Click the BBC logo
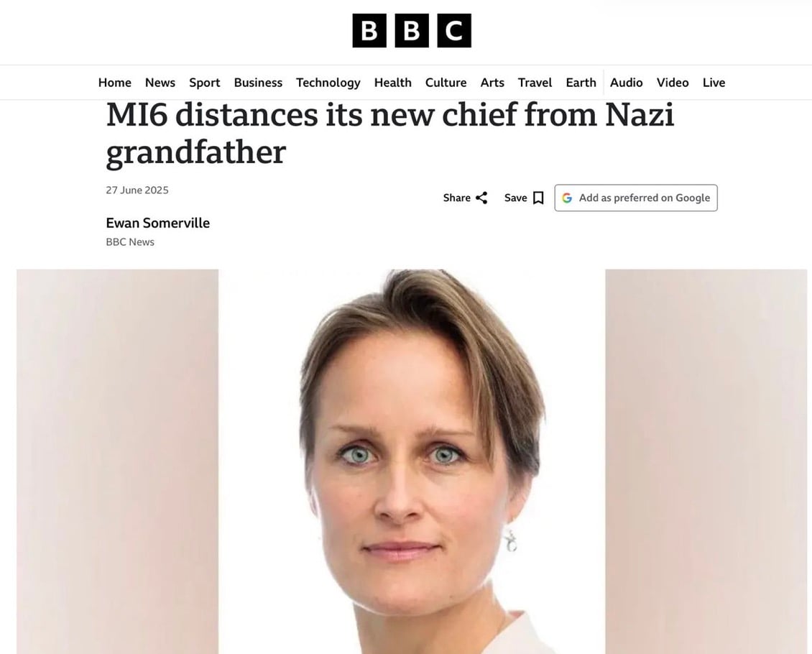812x654 pixels. pos(412,31)
